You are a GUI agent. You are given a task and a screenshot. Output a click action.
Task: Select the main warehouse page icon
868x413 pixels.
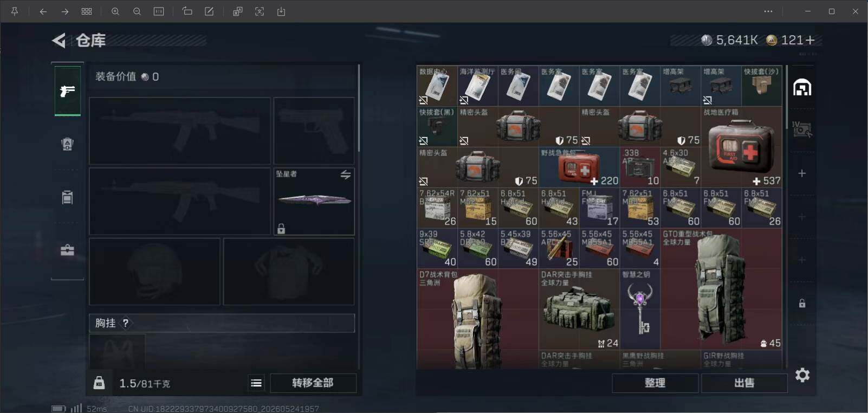[x=802, y=87]
